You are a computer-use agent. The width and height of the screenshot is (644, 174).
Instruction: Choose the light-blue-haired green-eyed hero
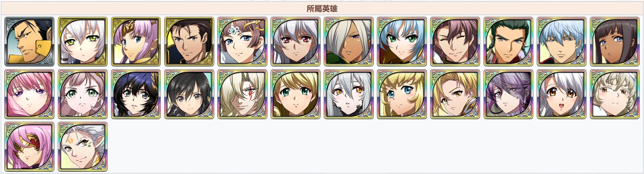click(402, 41)
